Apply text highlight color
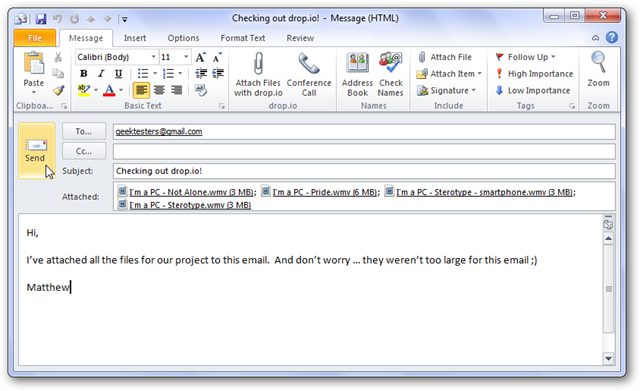The height and width of the screenshot is (391, 640). click(84, 90)
